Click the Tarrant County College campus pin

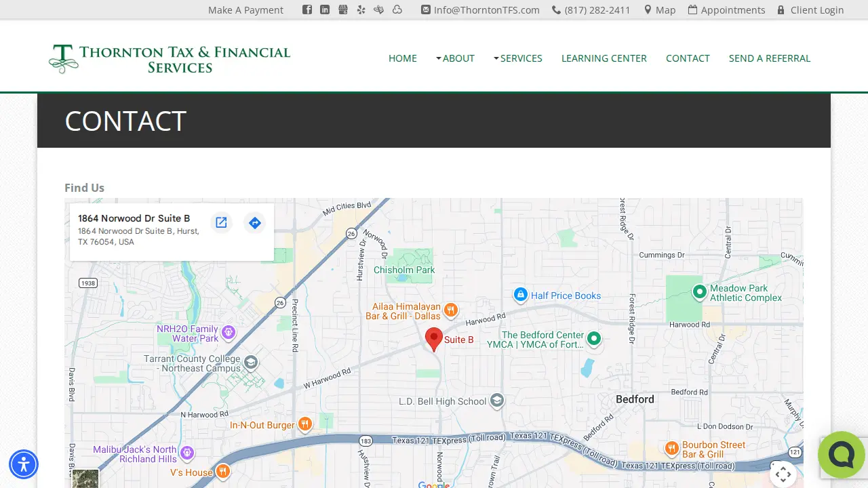[x=251, y=362]
